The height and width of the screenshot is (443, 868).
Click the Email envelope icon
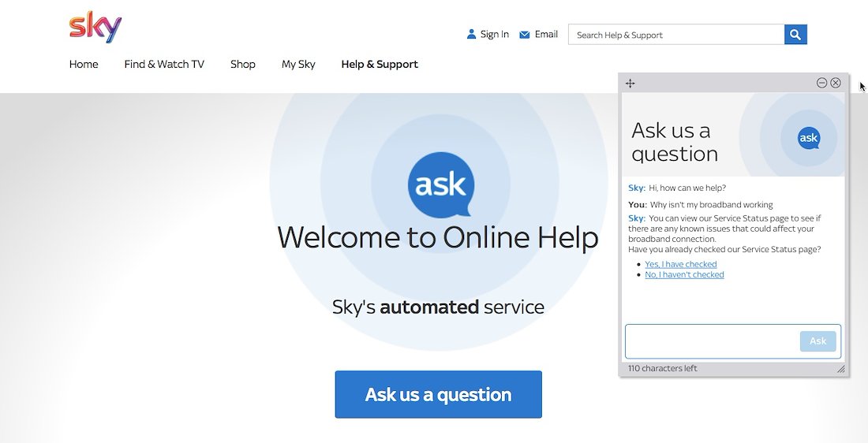tap(524, 35)
